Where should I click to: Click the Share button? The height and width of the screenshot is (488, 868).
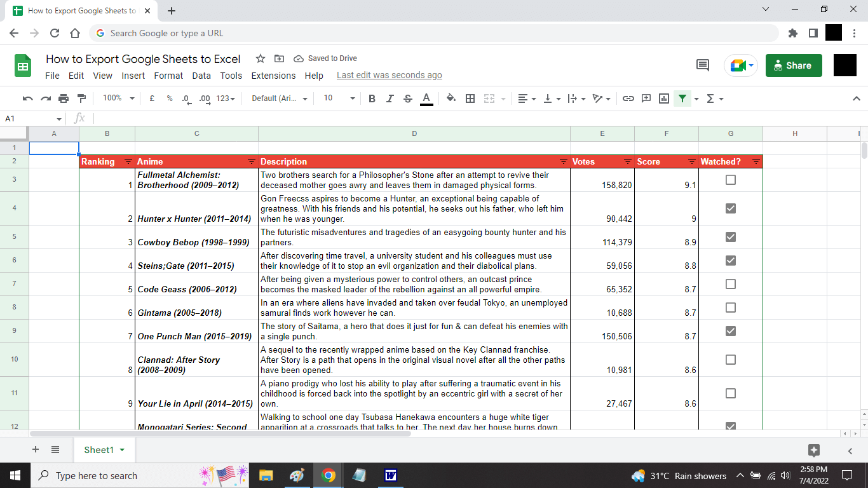793,65
